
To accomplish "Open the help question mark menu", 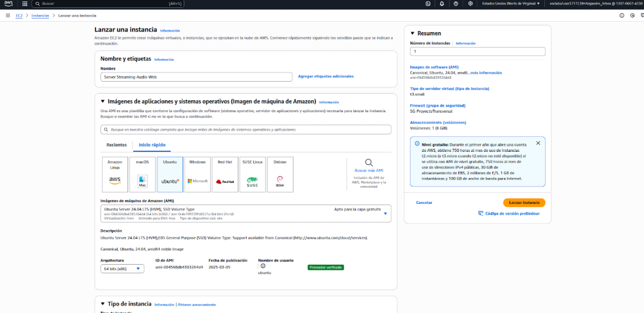I will pos(456,4).
